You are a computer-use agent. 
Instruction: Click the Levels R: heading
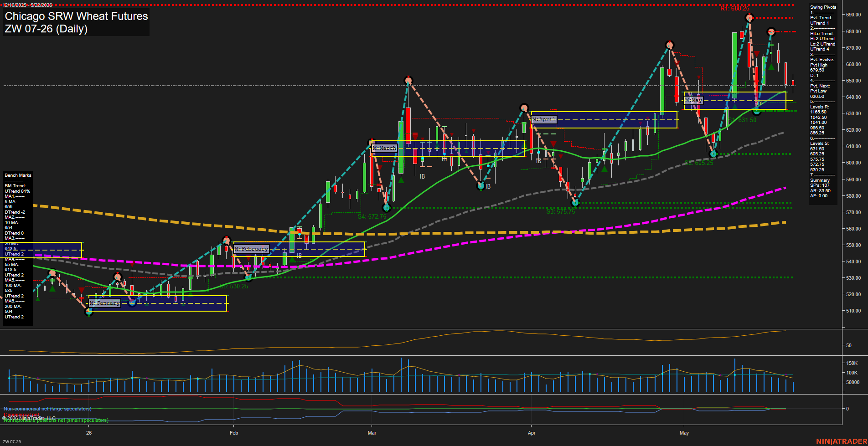click(820, 107)
